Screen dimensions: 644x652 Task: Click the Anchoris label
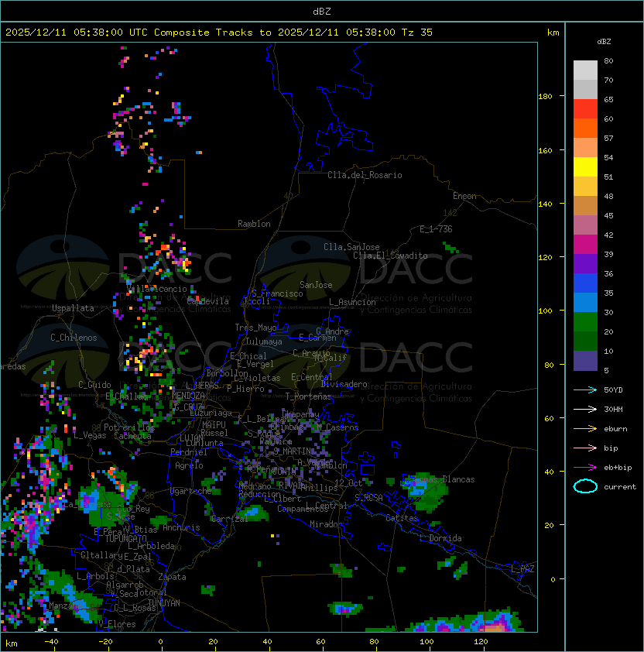[181, 527]
